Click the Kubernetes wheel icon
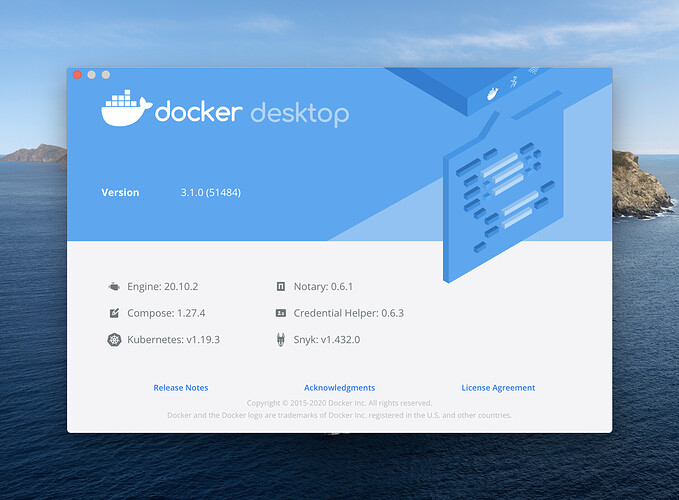This screenshot has width=679, height=500. (x=114, y=340)
